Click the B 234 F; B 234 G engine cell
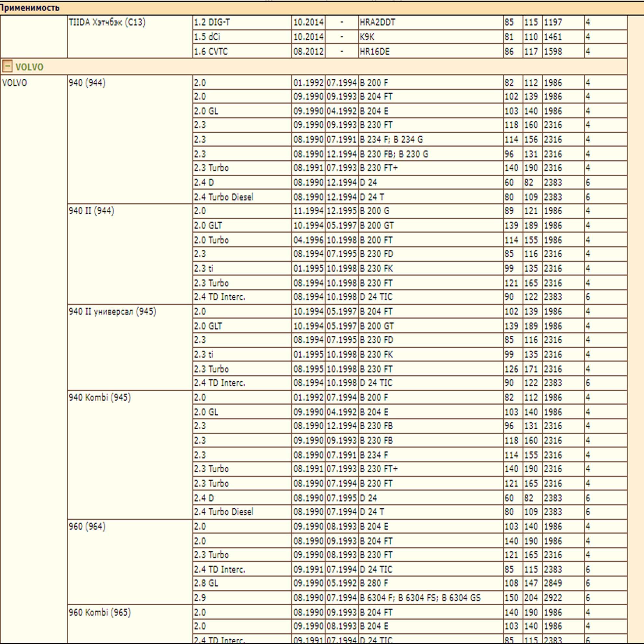 coord(431,139)
